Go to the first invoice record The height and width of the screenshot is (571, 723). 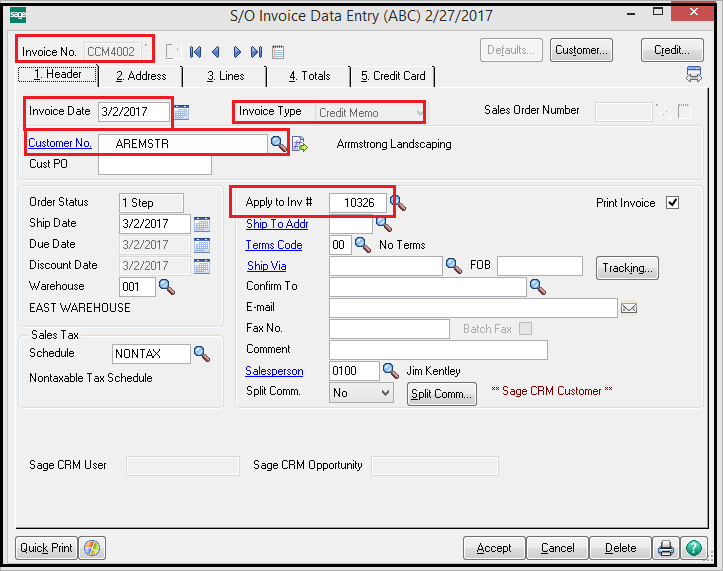pos(195,52)
